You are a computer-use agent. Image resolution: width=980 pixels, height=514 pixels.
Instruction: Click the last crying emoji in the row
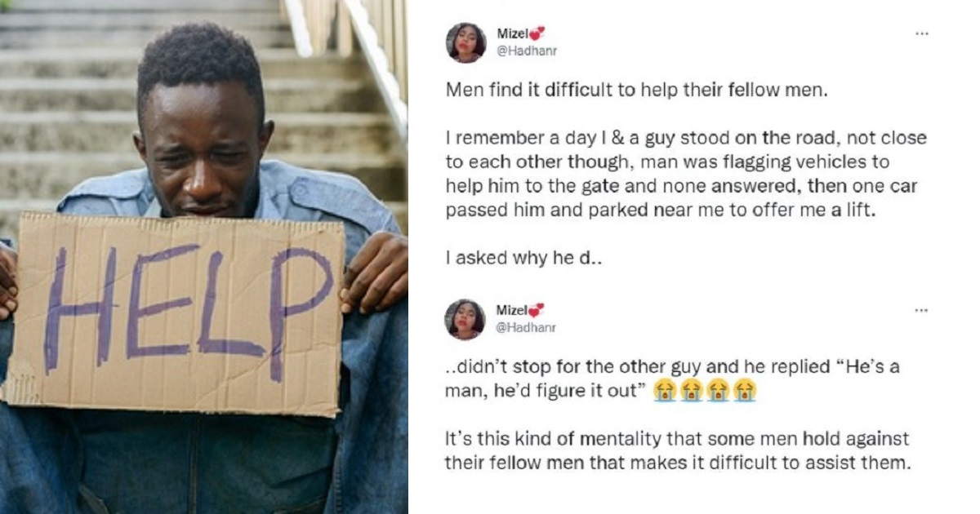[x=744, y=392]
